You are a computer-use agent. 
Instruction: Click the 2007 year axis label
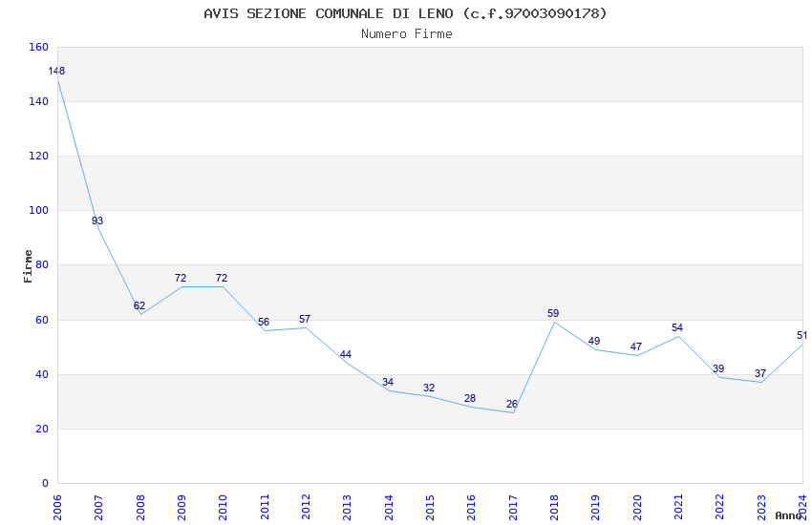click(x=99, y=508)
